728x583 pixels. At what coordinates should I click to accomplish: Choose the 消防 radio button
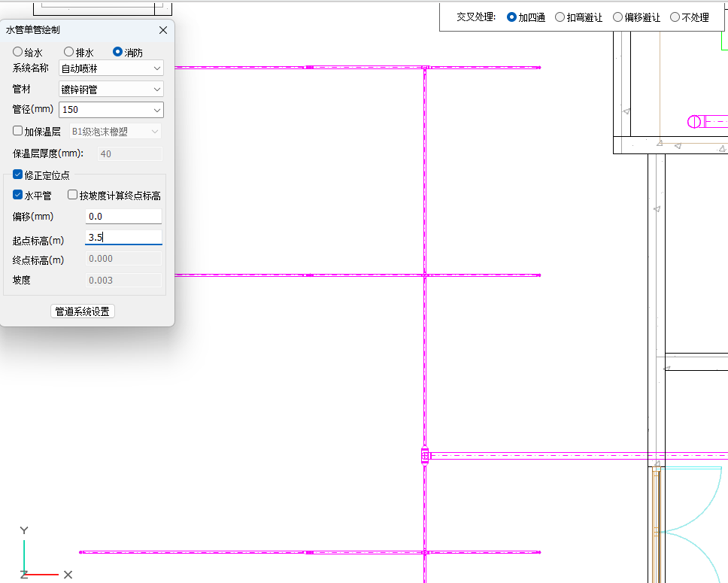117,52
